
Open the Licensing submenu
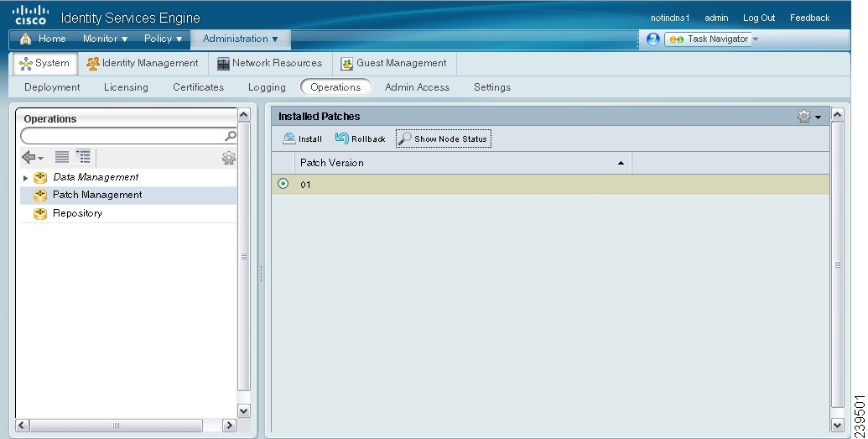tap(126, 87)
